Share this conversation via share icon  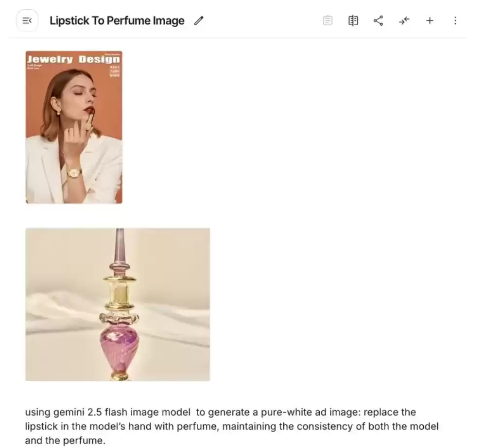[x=379, y=21]
